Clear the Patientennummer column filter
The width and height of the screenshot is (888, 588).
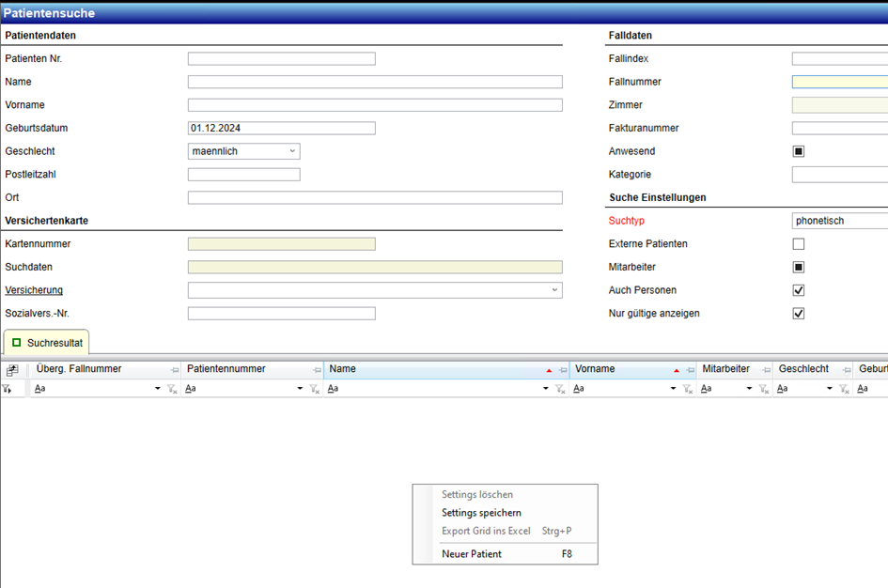pos(314,389)
